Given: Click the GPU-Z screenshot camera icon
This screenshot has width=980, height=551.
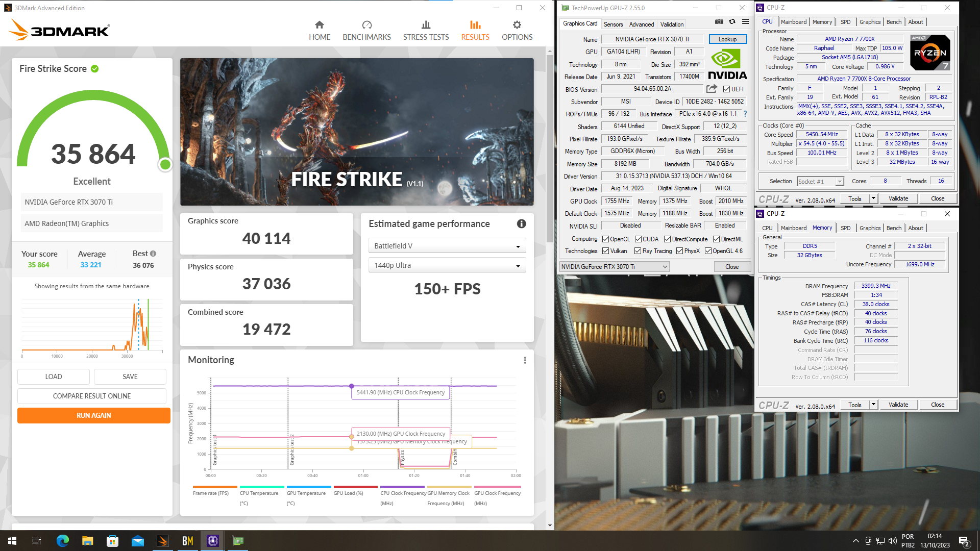Looking at the screenshot, I should (x=719, y=22).
